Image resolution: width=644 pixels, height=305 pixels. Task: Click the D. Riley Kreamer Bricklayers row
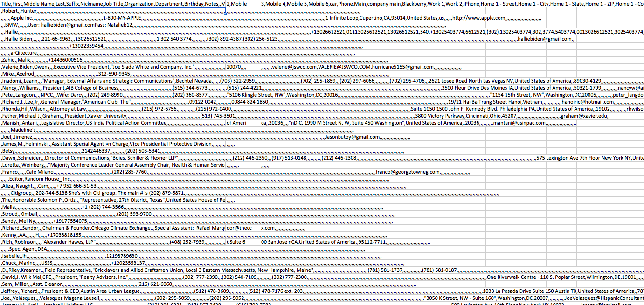[x=322, y=270]
